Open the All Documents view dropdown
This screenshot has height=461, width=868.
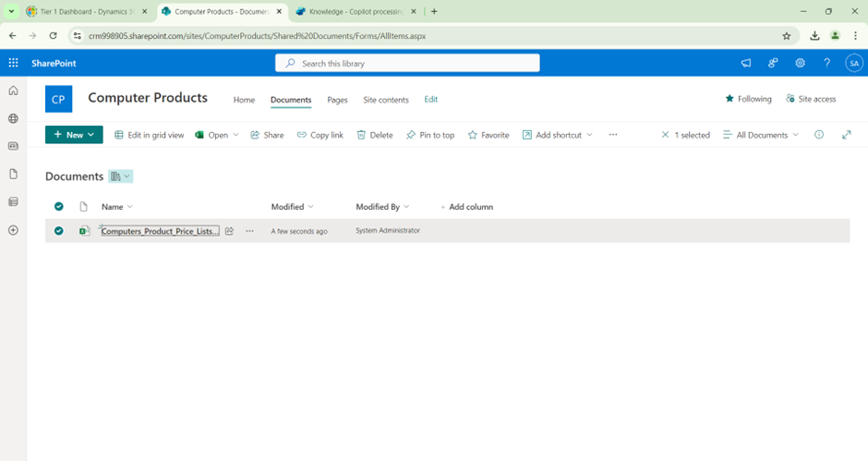point(761,135)
